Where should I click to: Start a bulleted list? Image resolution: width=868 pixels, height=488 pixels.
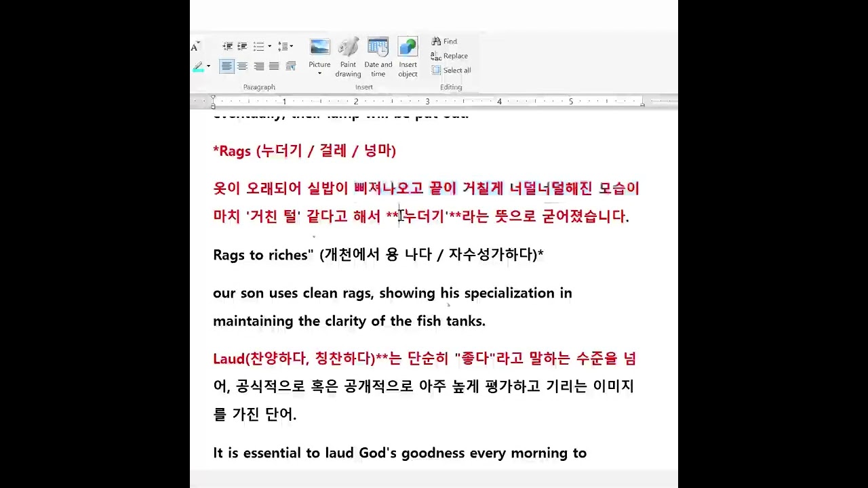pos(258,47)
